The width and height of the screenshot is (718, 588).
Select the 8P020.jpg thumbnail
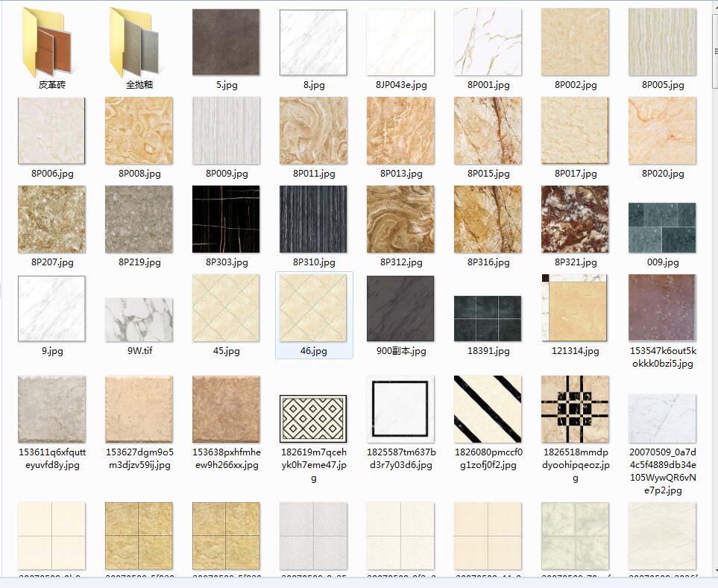[662, 130]
